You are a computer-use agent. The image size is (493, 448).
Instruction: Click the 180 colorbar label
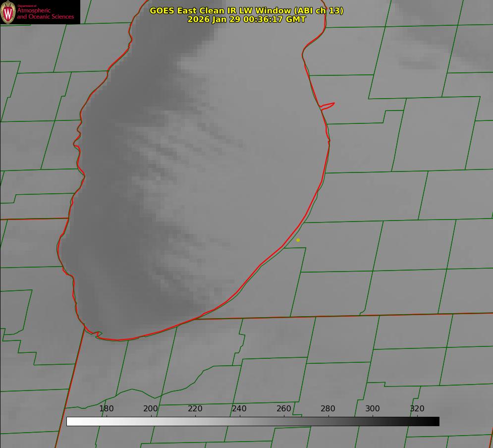click(107, 409)
